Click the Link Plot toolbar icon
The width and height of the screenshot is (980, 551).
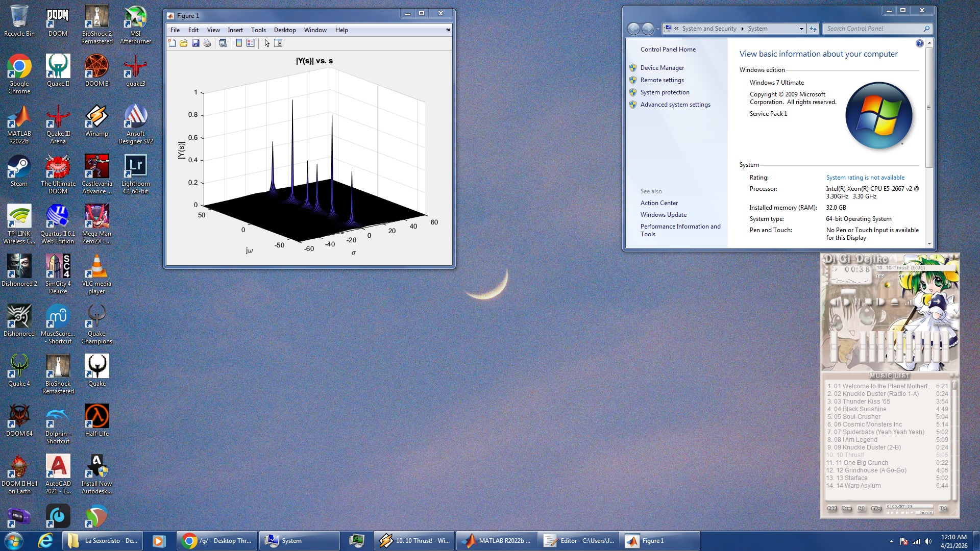223,43
